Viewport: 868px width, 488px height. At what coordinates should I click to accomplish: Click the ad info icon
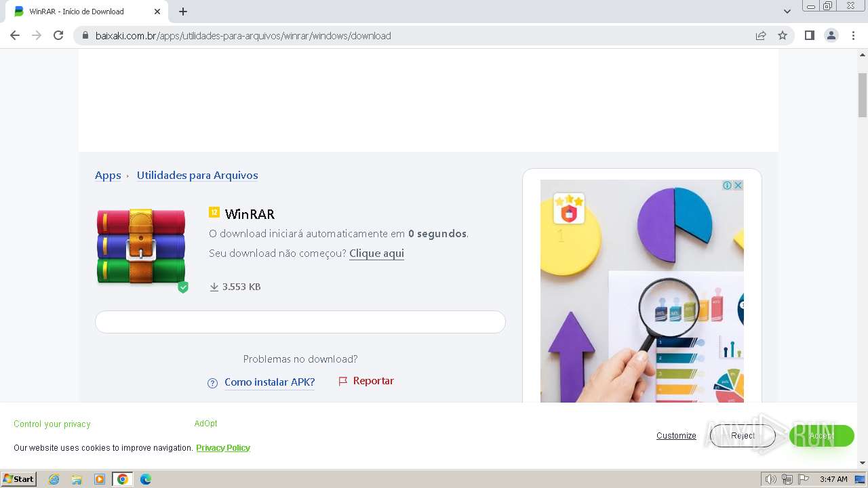[728, 185]
